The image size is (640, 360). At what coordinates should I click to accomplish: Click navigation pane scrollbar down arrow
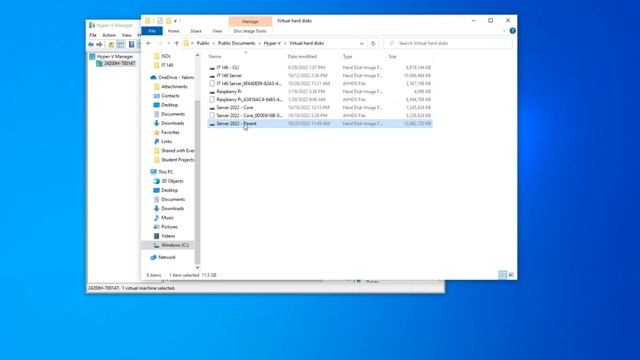pyautogui.click(x=198, y=268)
